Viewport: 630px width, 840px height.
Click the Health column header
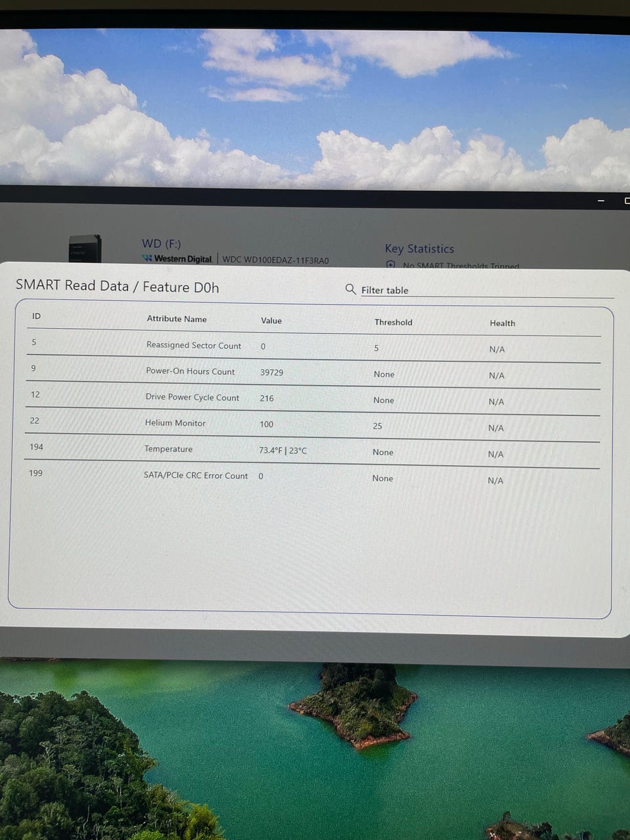502,323
